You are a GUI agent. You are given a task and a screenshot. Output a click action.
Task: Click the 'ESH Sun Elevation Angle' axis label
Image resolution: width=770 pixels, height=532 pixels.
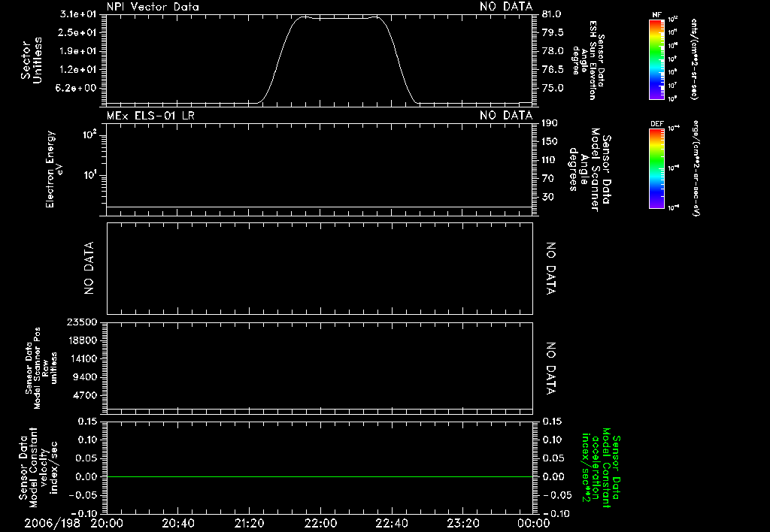(588, 60)
